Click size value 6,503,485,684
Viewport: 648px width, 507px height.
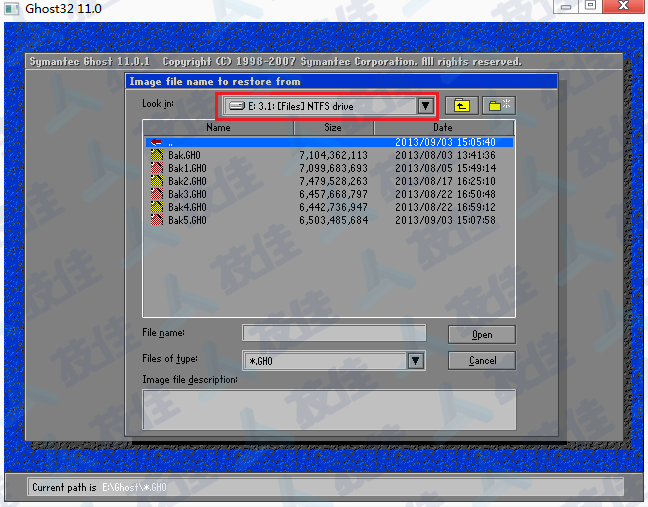point(334,220)
